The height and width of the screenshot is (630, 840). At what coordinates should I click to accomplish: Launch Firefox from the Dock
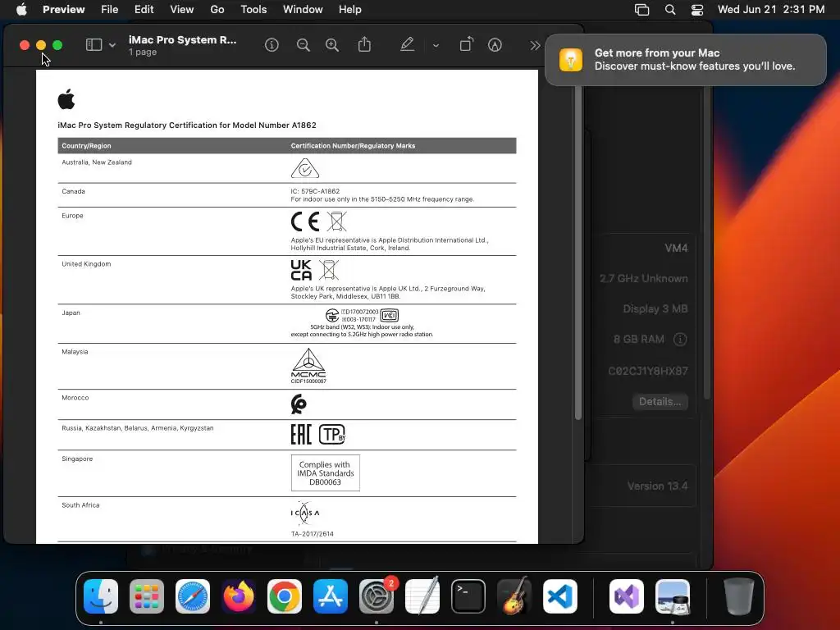(x=239, y=596)
